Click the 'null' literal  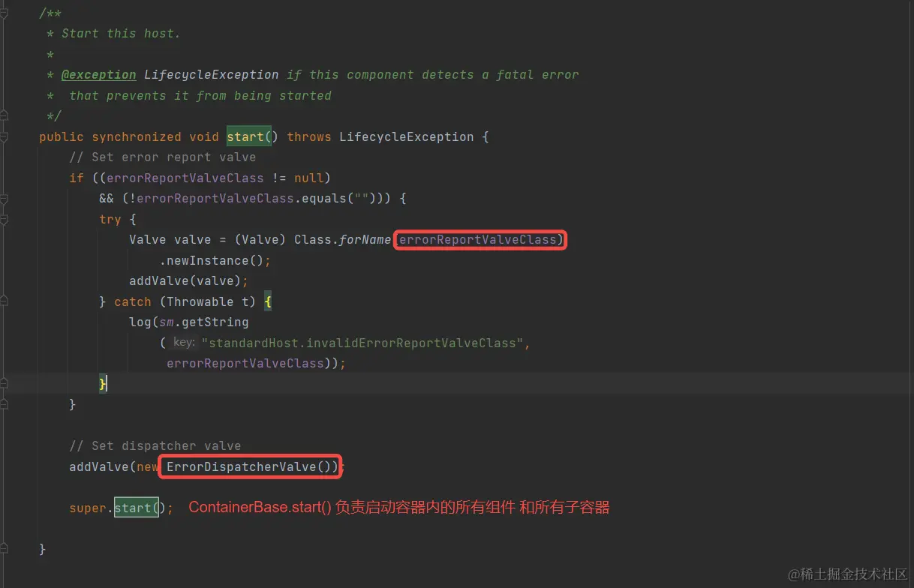(308, 178)
